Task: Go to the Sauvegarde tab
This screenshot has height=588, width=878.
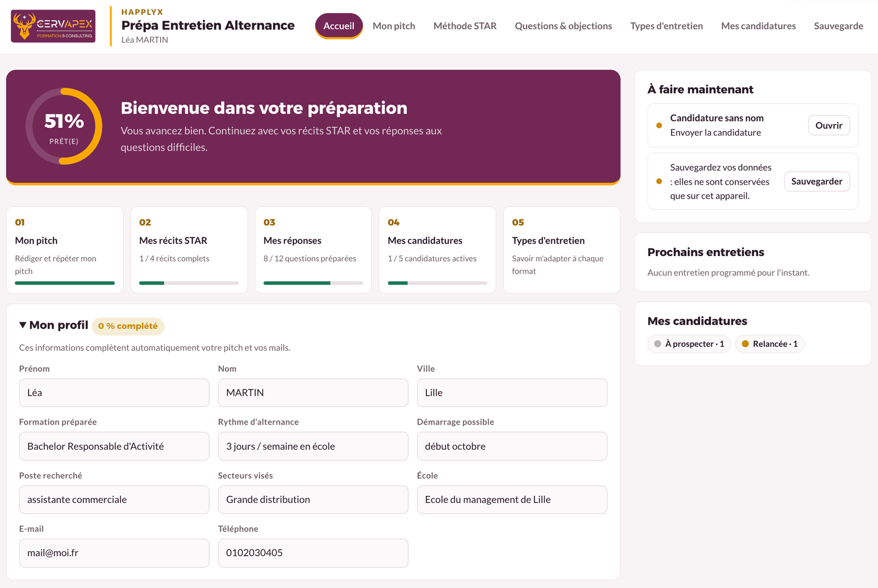Action: [x=838, y=26]
